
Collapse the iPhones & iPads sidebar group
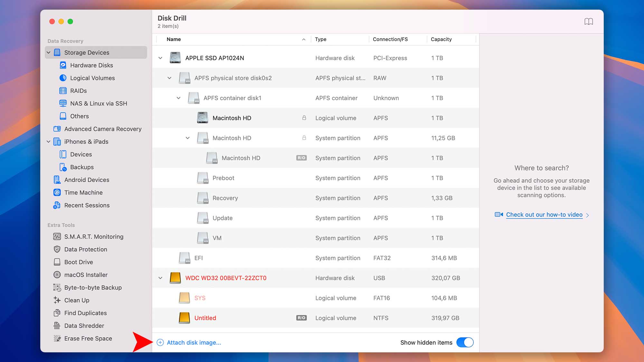[49, 142]
